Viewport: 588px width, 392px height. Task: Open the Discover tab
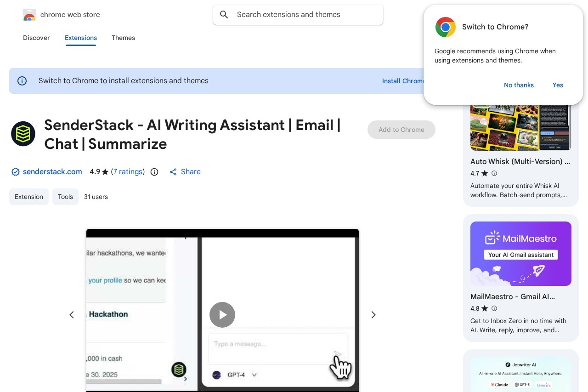coord(36,38)
